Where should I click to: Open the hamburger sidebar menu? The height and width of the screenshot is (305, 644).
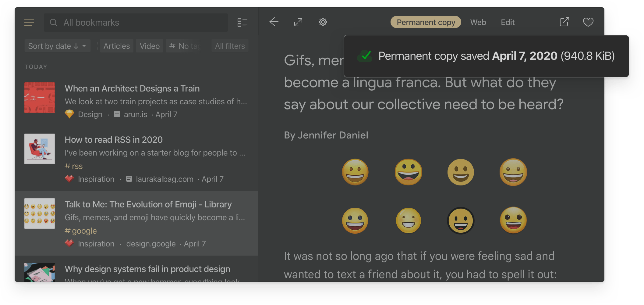tap(29, 22)
